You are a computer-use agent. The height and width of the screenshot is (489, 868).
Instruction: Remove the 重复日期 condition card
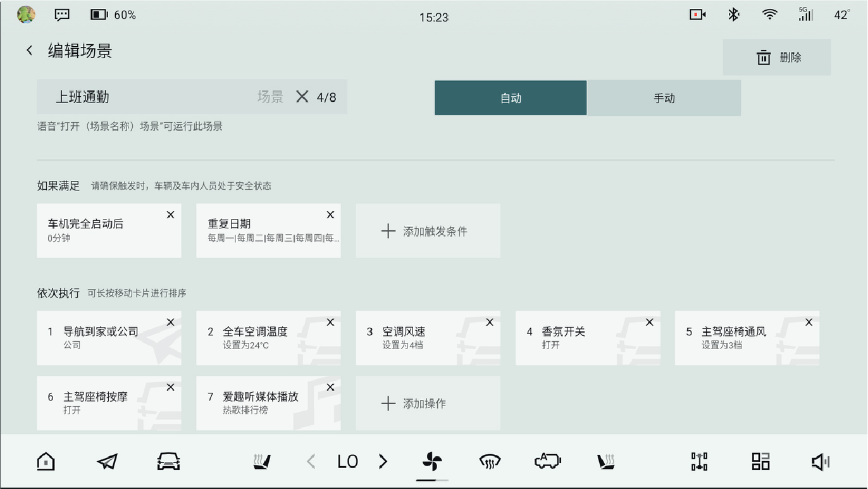coord(330,215)
